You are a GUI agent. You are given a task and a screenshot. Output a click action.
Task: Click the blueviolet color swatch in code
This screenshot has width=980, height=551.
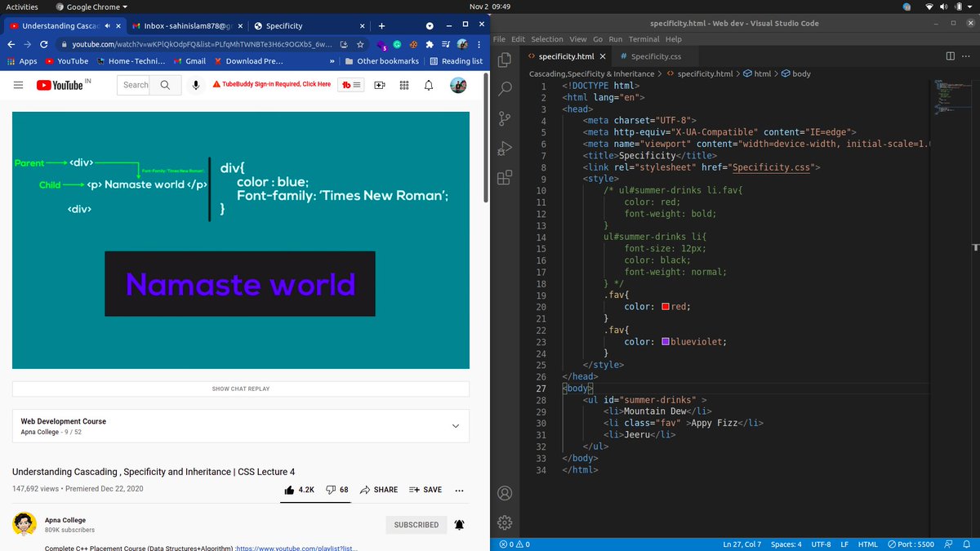click(x=666, y=342)
